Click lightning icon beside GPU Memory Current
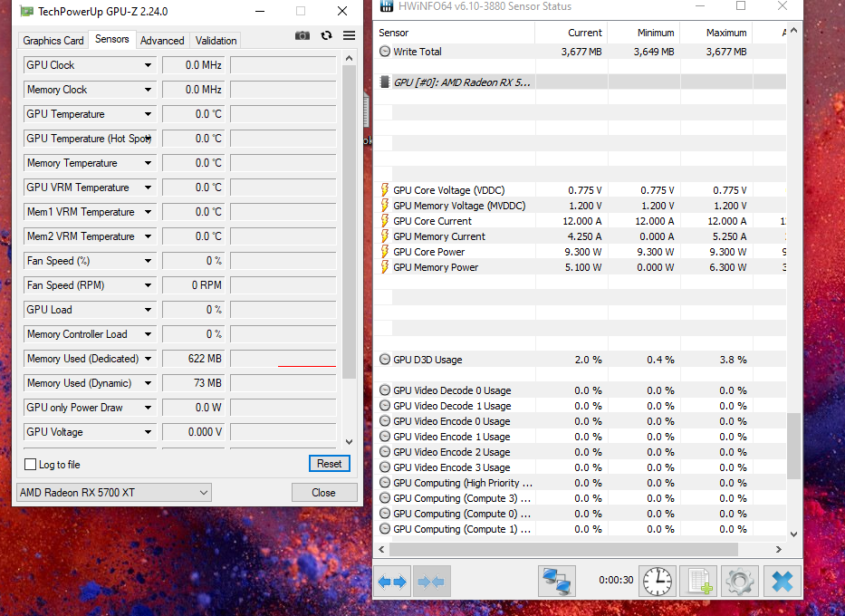This screenshot has height=616, width=845. point(385,236)
